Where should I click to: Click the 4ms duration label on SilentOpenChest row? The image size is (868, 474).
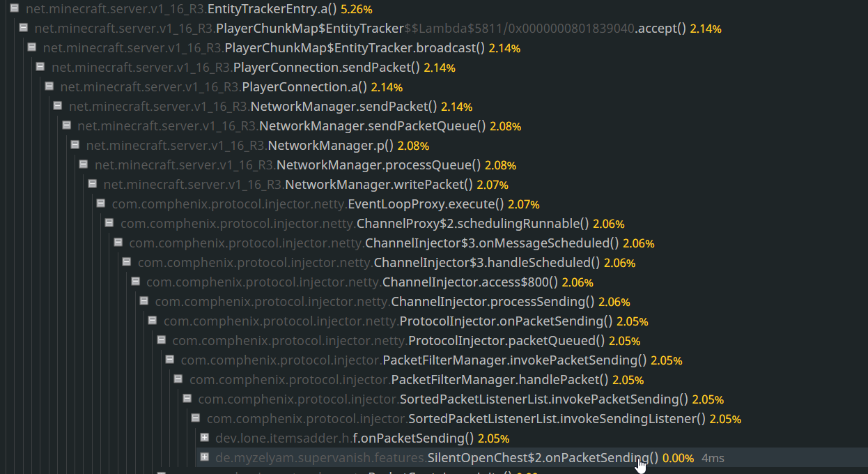(x=713, y=458)
